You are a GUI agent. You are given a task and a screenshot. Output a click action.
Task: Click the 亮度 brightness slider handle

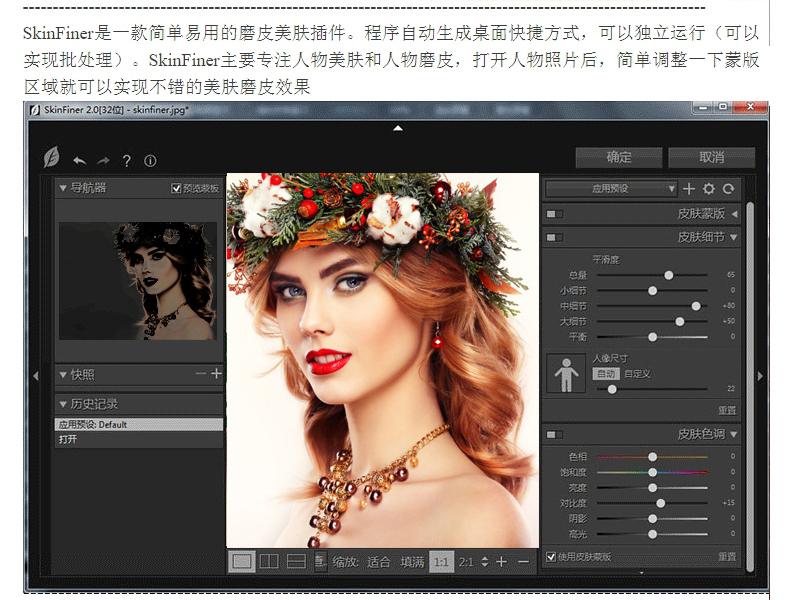click(x=652, y=488)
